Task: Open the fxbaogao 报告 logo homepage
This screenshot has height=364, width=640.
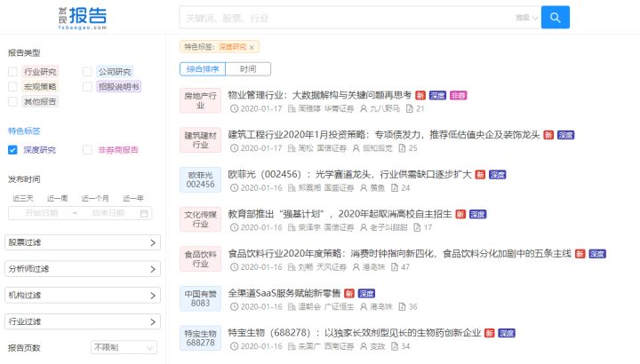Action: pyautogui.click(x=83, y=18)
